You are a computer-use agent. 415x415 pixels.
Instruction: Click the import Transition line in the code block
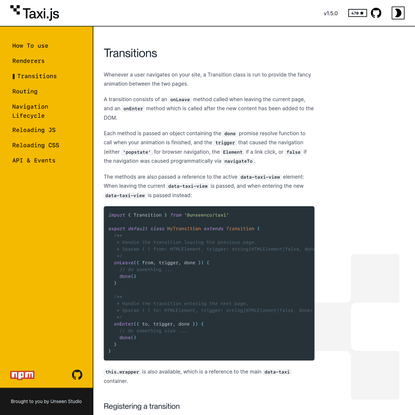pyautogui.click(x=168, y=215)
